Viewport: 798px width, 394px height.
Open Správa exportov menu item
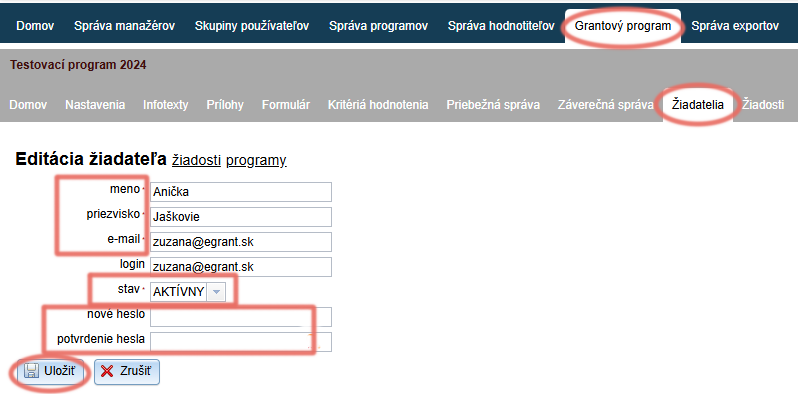735,26
